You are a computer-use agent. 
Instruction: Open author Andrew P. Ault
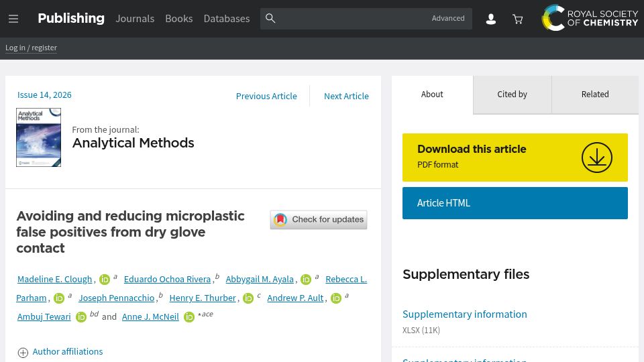295,298
